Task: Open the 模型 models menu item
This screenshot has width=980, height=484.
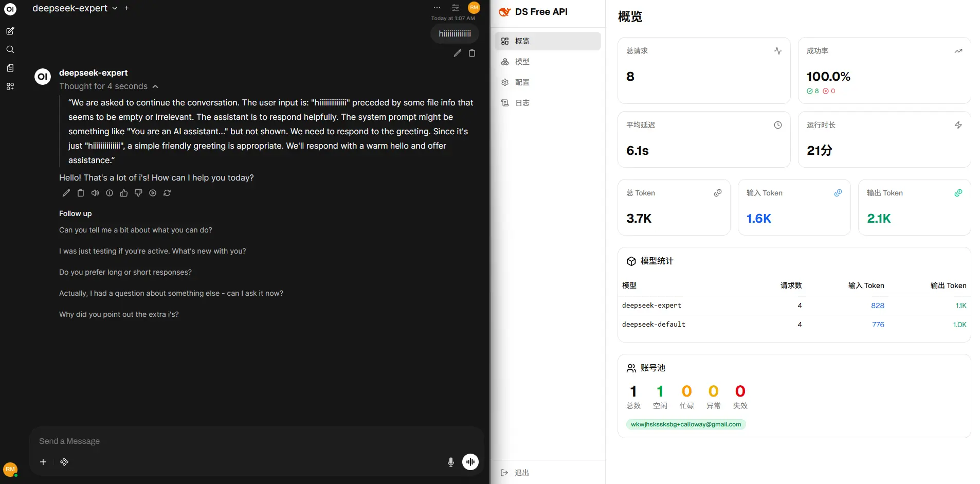Action: pos(548,62)
